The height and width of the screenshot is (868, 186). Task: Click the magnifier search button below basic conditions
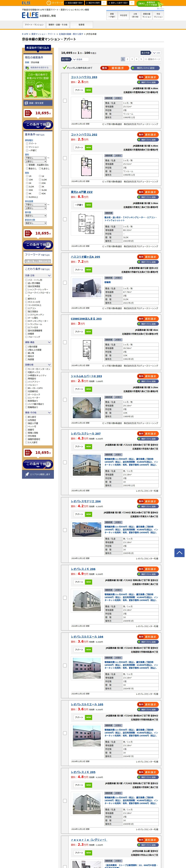38,245
